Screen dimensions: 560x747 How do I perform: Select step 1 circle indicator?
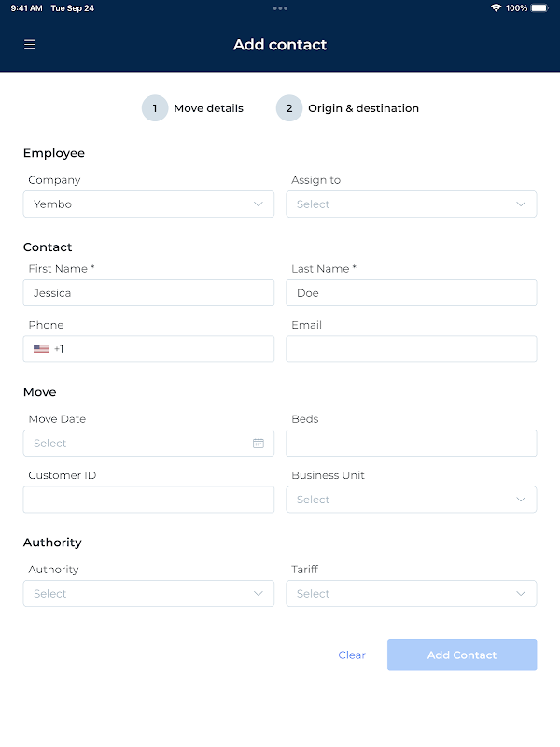click(x=155, y=108)
